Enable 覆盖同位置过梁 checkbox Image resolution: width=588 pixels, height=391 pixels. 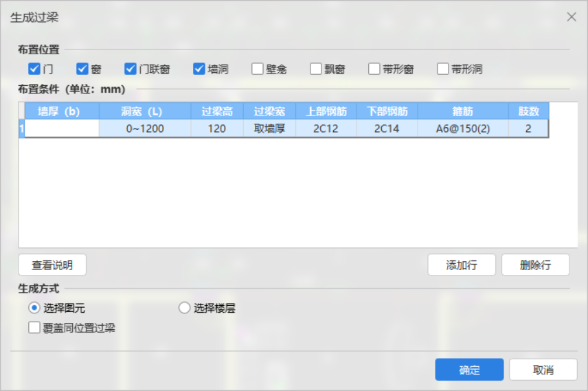click(34, 328)
